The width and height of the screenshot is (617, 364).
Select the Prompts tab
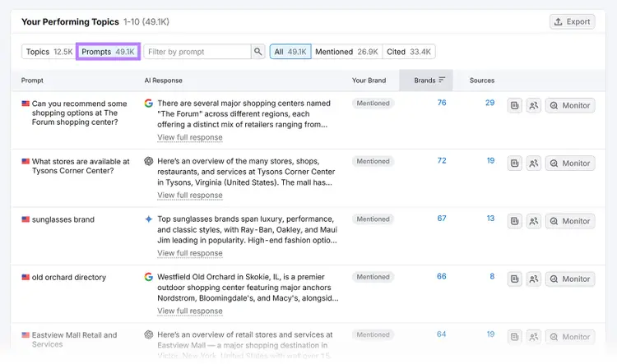109,52
